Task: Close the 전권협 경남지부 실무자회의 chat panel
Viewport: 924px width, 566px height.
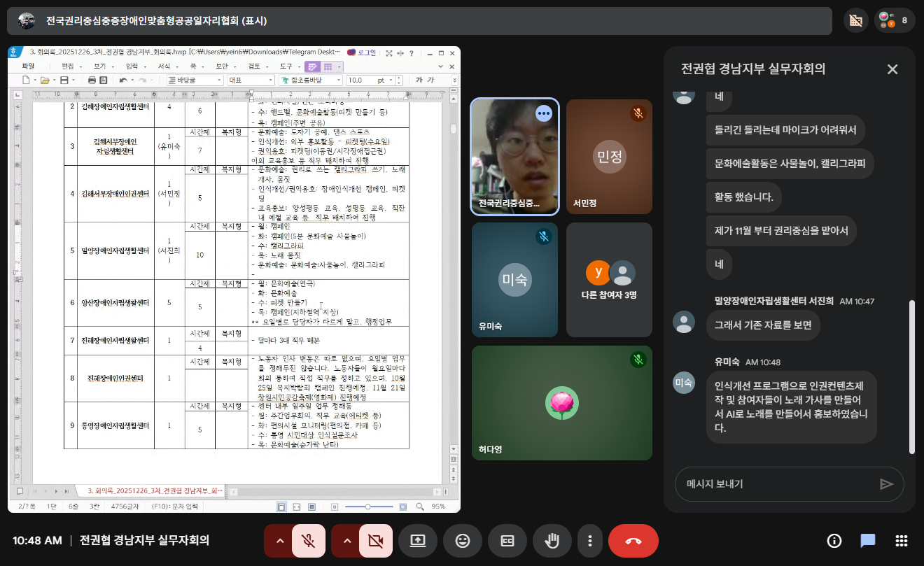Action: (x=892, y=69)
